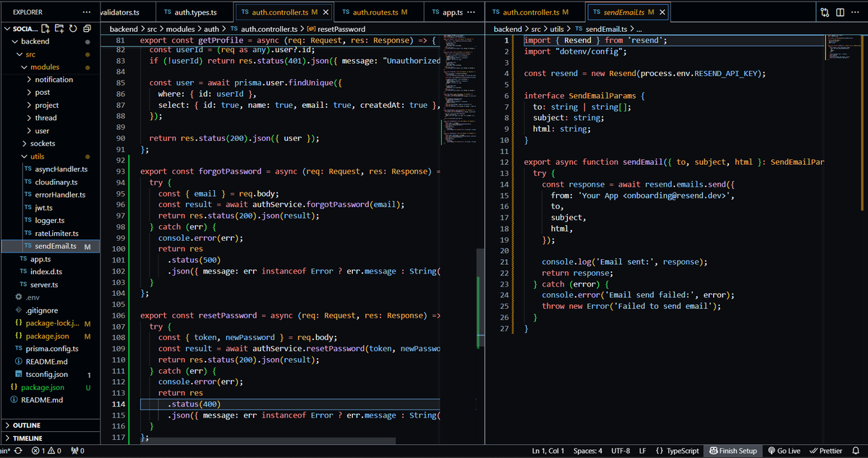Open jwt.ts file

(x=43, y=208)
